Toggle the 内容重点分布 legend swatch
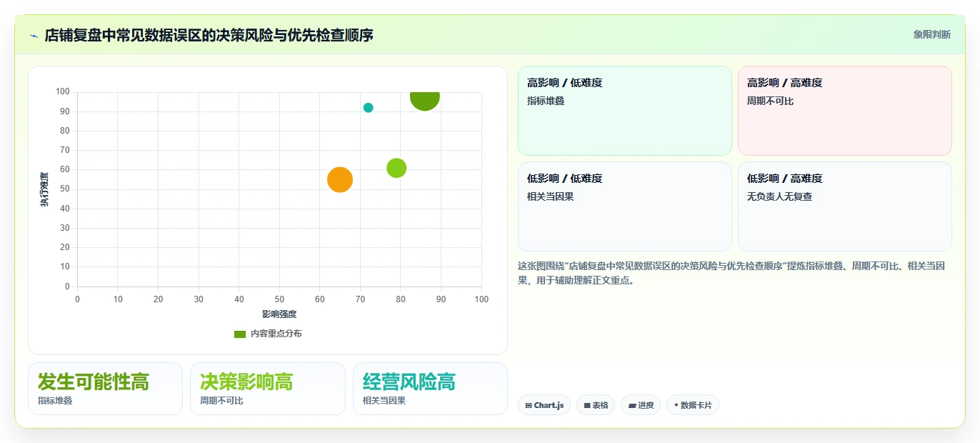980x443 pixels. point(240,334)
